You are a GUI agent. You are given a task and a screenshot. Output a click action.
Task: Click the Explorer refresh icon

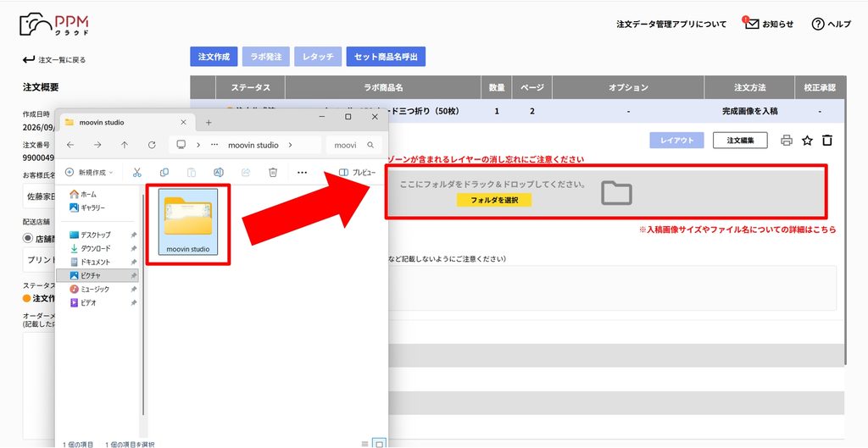pyautogui.click(x=152, y=145)
